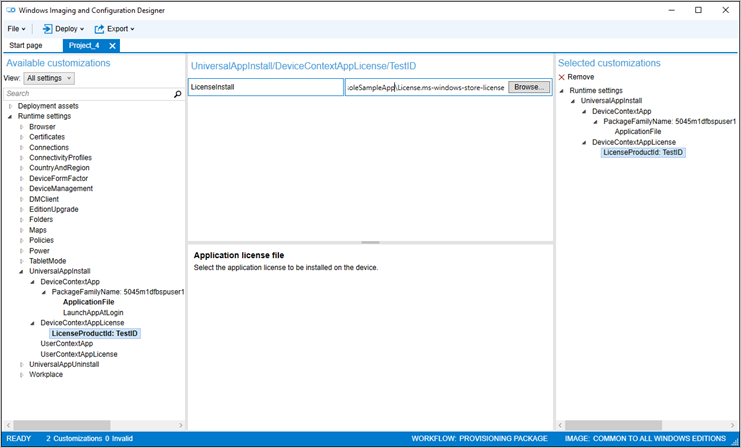The image size is (741, 448).
Task: Collapse the UniversalAppInstall node in Available customizations
Action: click(21, 271)
